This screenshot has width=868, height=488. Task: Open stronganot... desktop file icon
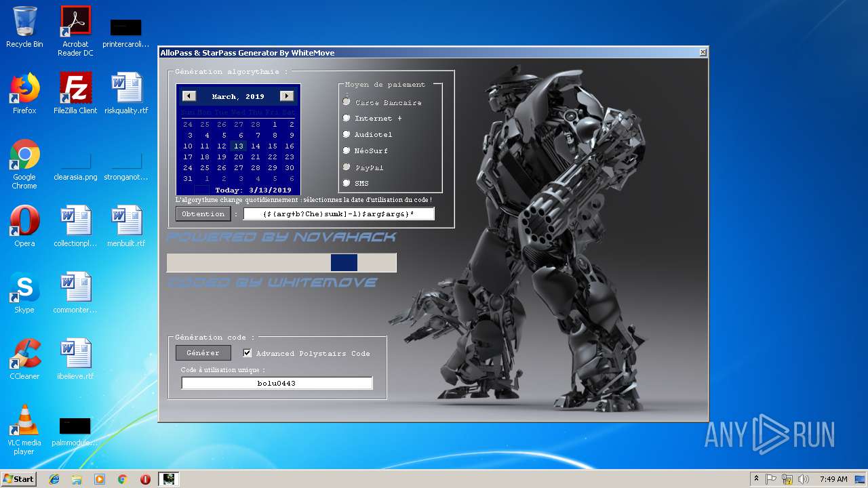[126, 165]
